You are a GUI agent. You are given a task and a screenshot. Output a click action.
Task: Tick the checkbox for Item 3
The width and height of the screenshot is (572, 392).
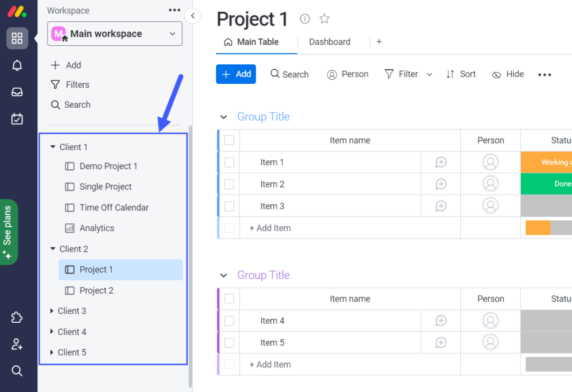pos(229,206)
